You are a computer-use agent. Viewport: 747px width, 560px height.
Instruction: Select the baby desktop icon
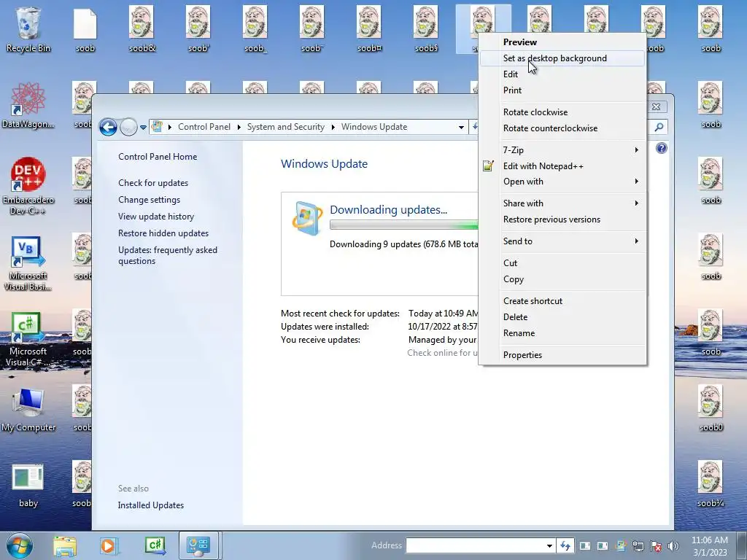point(28,485)
